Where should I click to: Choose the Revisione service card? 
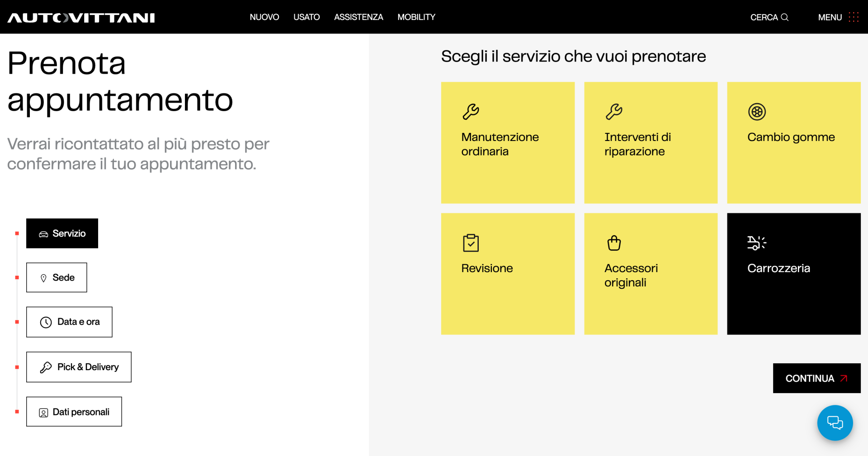click(508, 274)
